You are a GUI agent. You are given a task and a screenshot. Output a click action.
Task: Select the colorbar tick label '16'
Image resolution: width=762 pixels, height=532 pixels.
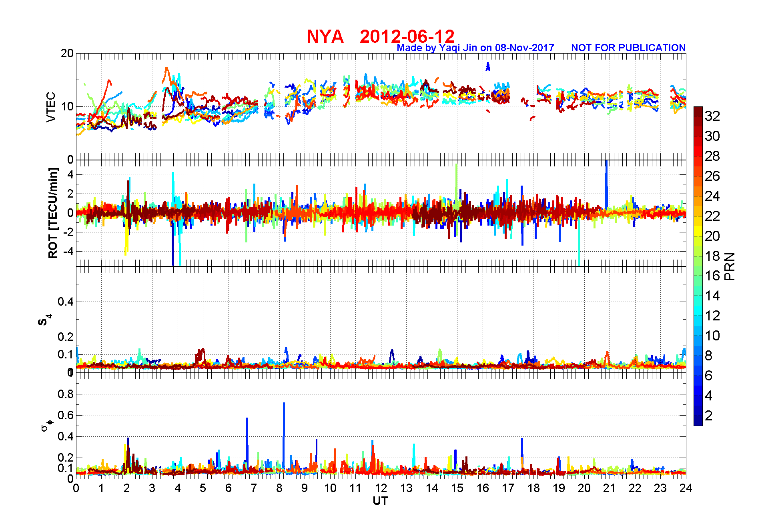coord(712,276)
